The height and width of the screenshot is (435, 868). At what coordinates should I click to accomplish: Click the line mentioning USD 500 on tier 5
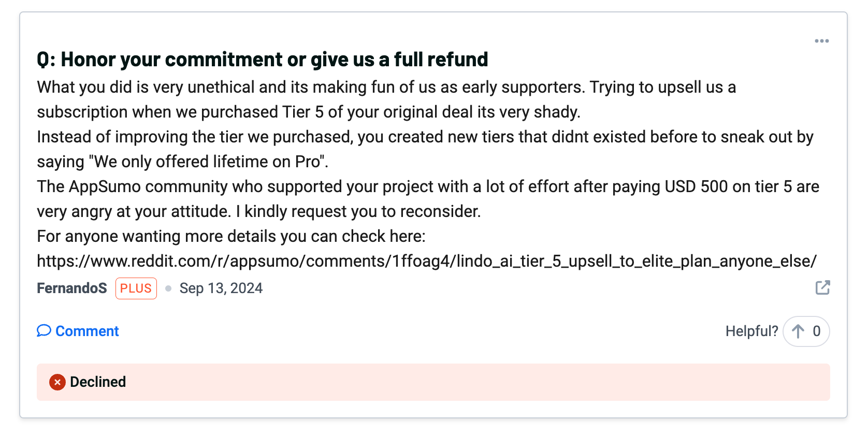coord(428,186)
